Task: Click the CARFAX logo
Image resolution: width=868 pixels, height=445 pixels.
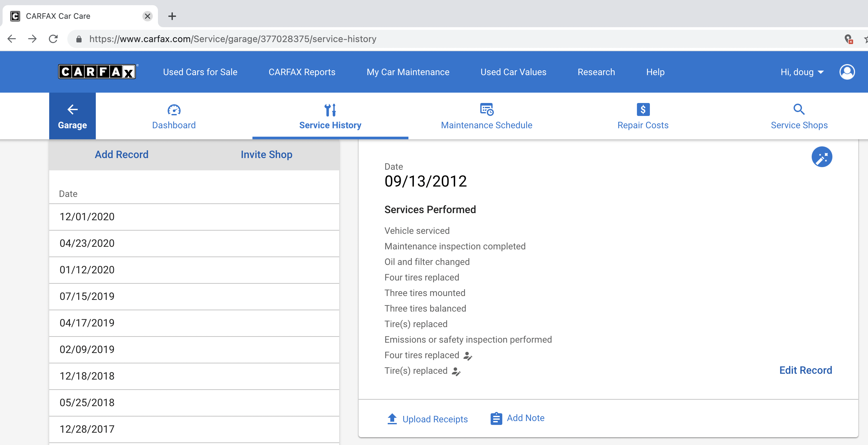Action: 97,72
